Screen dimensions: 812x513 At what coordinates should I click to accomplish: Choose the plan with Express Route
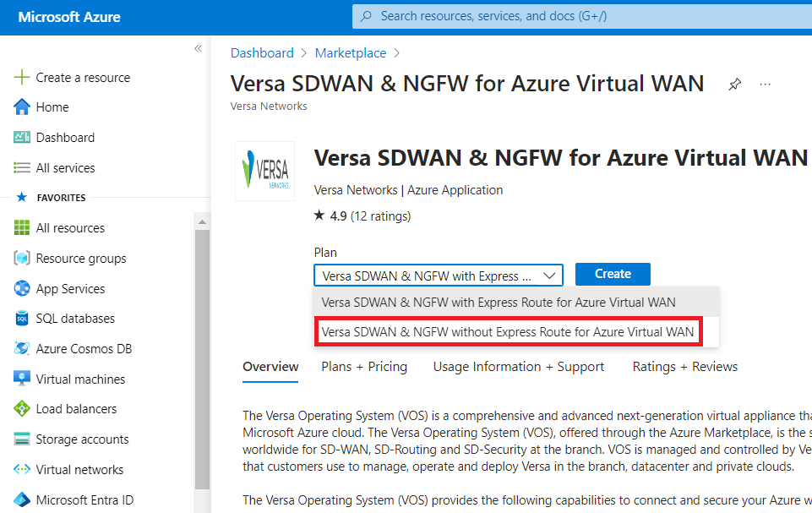coord(516,302)
